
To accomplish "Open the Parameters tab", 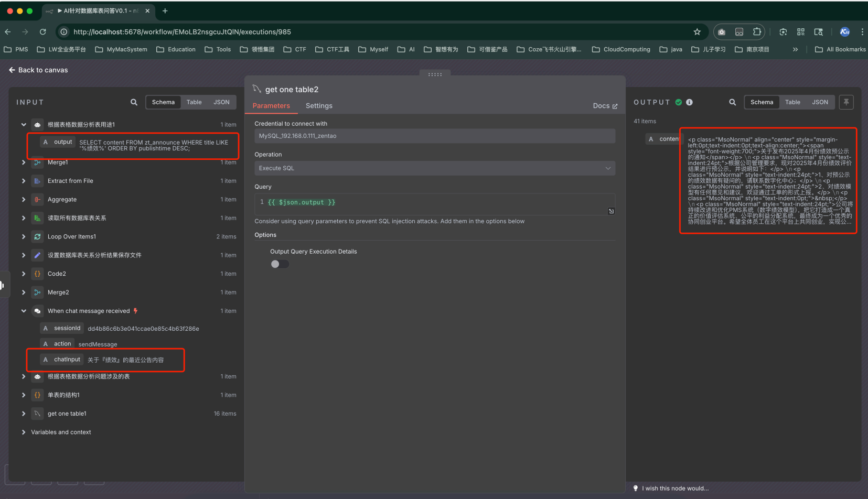I will point(271,106).
